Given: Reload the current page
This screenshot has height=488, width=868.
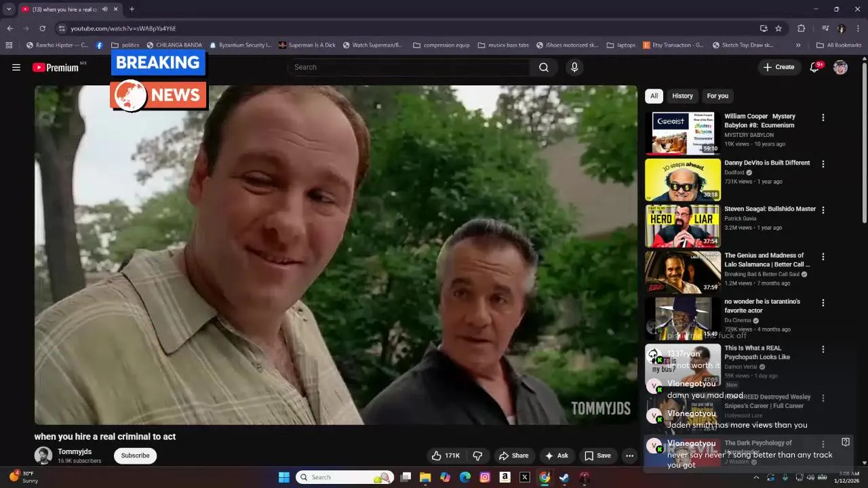Looking at the screenshot, I should [42, 28].
